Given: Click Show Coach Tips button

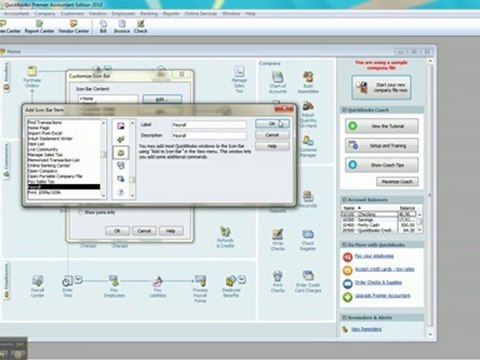Looking at the screenshot, I should click(x=382, y=165).
